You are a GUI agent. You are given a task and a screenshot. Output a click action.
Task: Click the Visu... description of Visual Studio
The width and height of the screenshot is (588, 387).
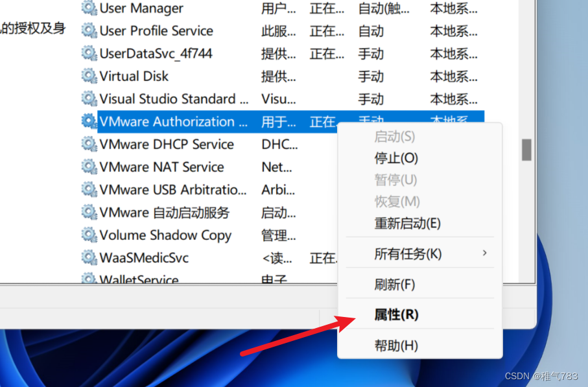278,99
